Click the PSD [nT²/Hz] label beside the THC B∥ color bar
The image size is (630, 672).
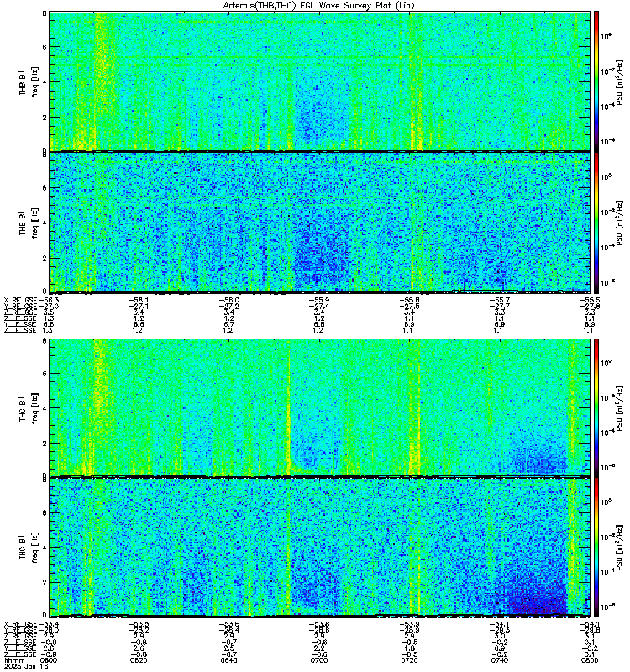tap(620, 548)
